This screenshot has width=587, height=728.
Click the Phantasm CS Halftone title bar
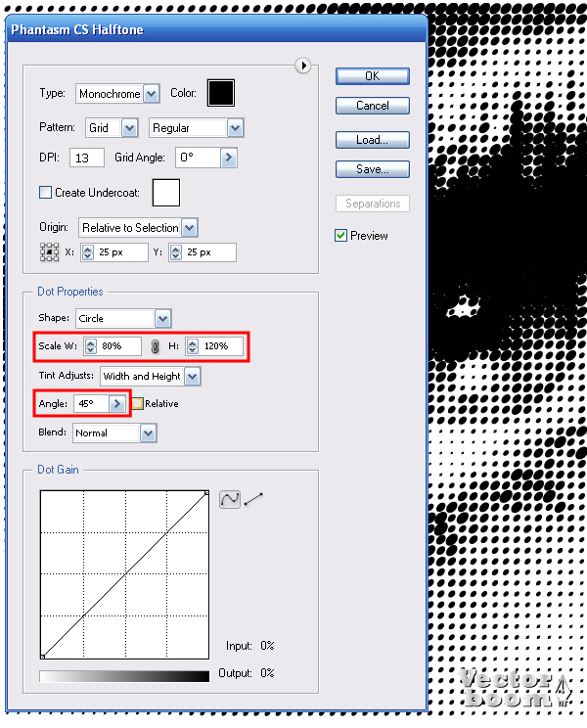pyautogui.click(x=217, y=29)
